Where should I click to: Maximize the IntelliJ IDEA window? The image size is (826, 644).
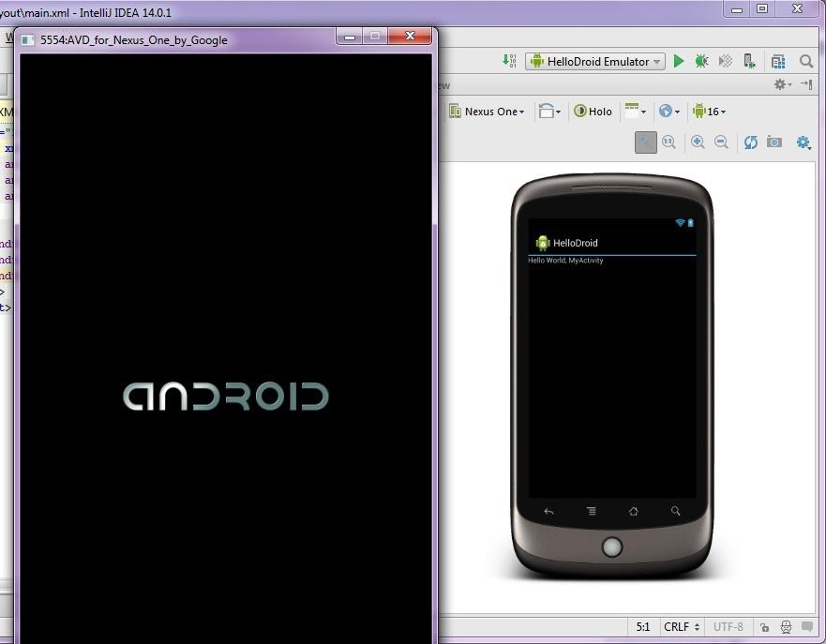click(x=761, y=8)
